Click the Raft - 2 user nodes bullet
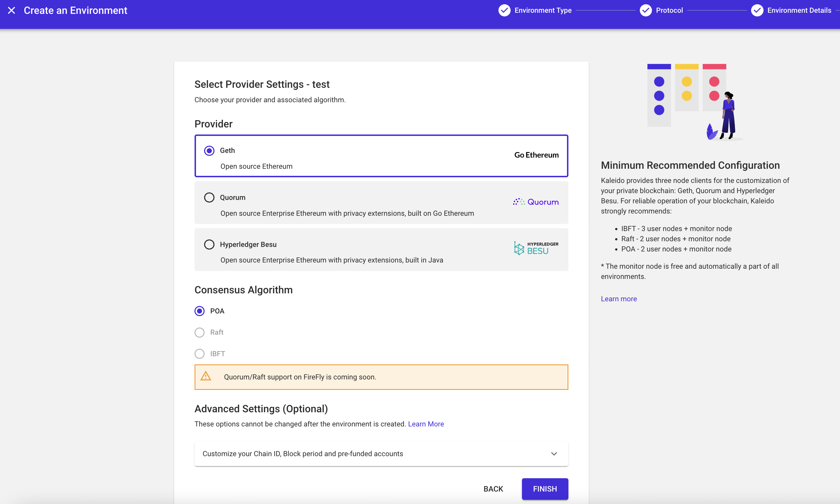The width and height of the screenshot is (840, 504). (676, 239)
